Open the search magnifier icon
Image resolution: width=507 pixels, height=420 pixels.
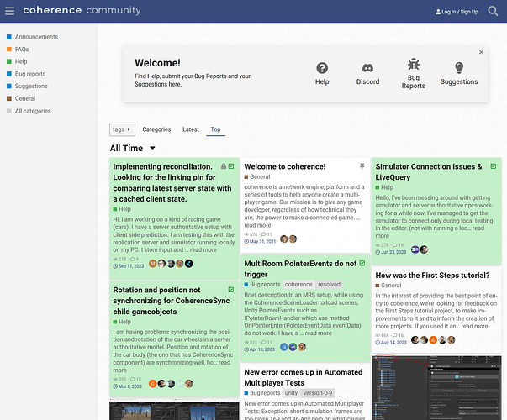[x=493, y=11]
